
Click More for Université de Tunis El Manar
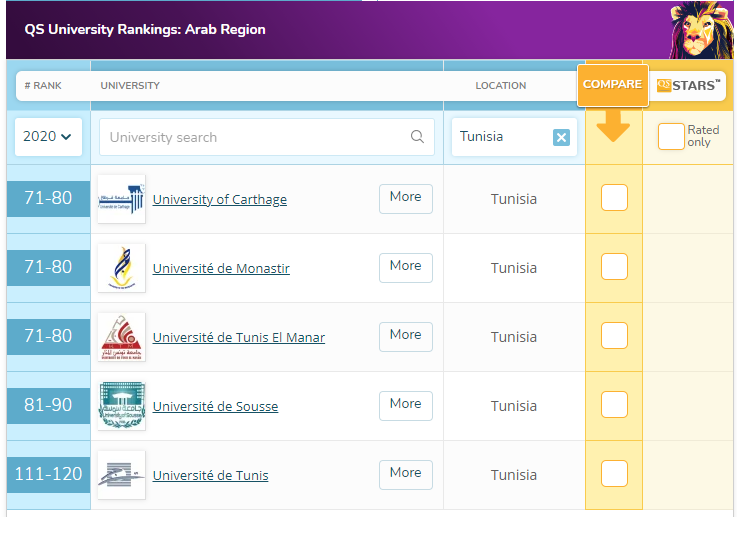[x=406, y=336]
